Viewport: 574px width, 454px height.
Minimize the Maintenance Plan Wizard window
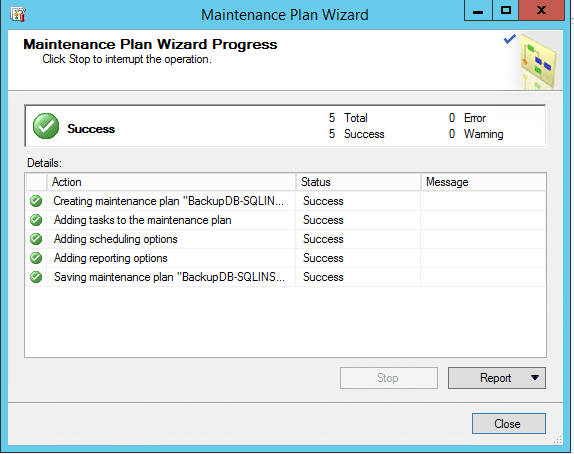coord(478,10)
